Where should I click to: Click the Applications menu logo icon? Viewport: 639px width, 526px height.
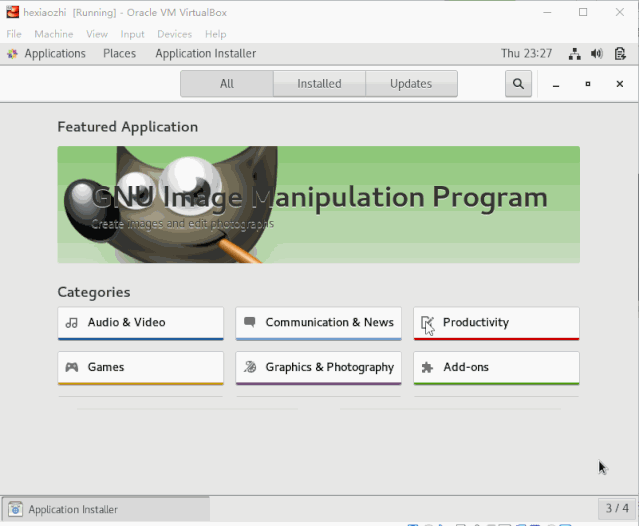pyautogui.click(x=13, y=54)
